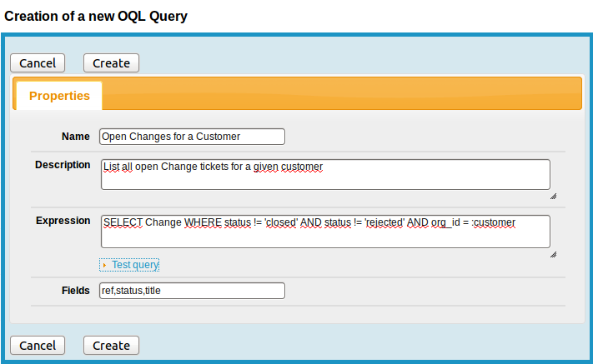Screen dimensions: 593x364
Task: Click the Expression field label
Action: click(x=63, y=221)
